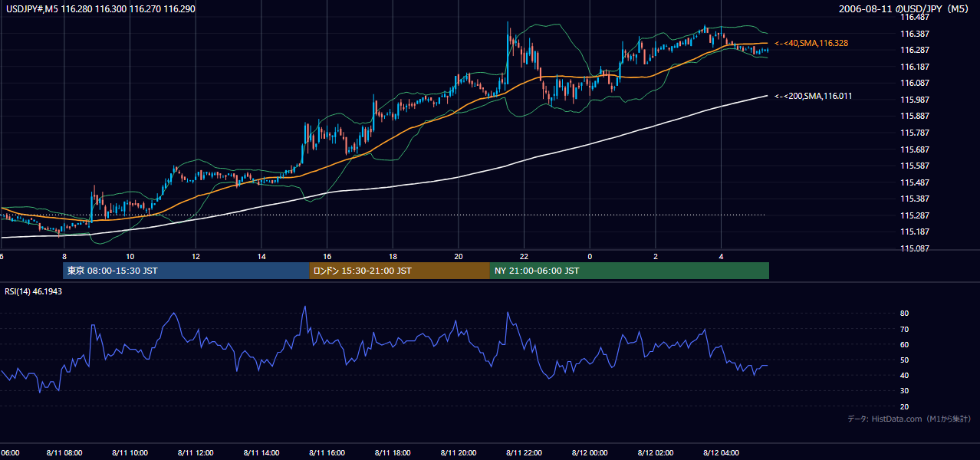Click price axis value 116.487
Image resolution: width=980 pixels, height=460 pixels.
point(915,17)
